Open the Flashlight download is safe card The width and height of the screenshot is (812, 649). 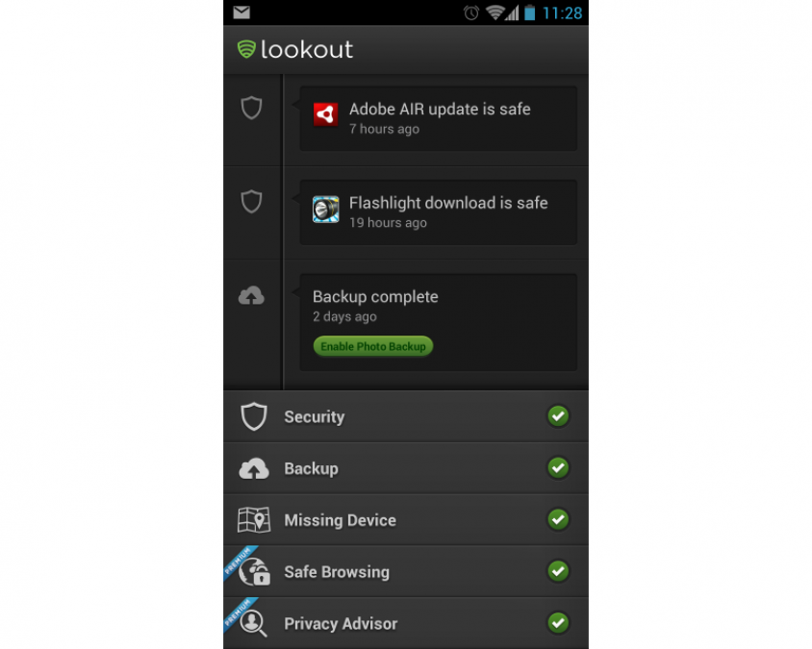pos(438,212)
